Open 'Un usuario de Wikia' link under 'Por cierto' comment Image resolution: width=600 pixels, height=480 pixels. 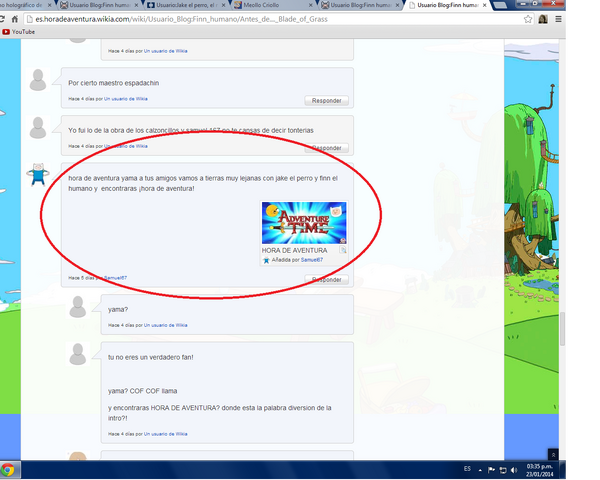click(126, 99)
